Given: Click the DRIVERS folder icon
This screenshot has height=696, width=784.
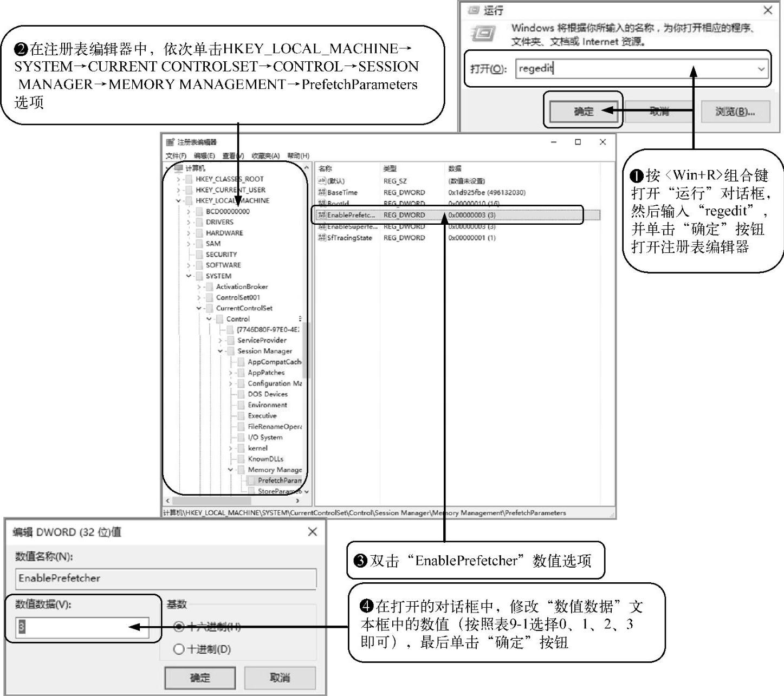Looking at the screenshot, I should (x=199, y=222).
